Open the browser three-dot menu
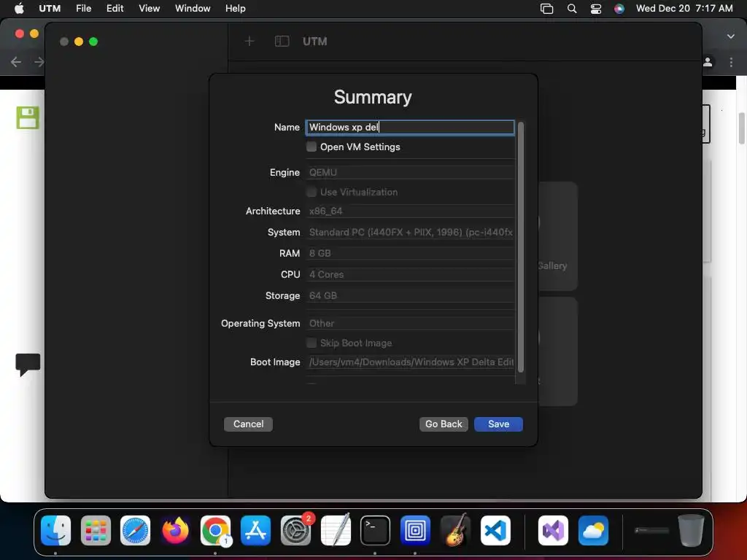The image size is (747, 560). [x=731, y=62]
